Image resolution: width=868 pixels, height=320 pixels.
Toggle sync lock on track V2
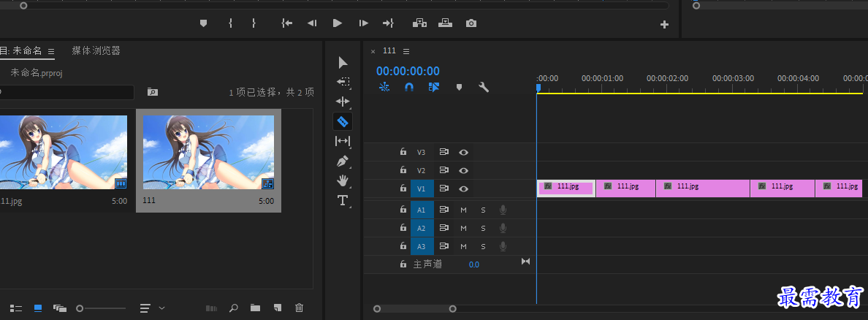(x=444, y=170)
